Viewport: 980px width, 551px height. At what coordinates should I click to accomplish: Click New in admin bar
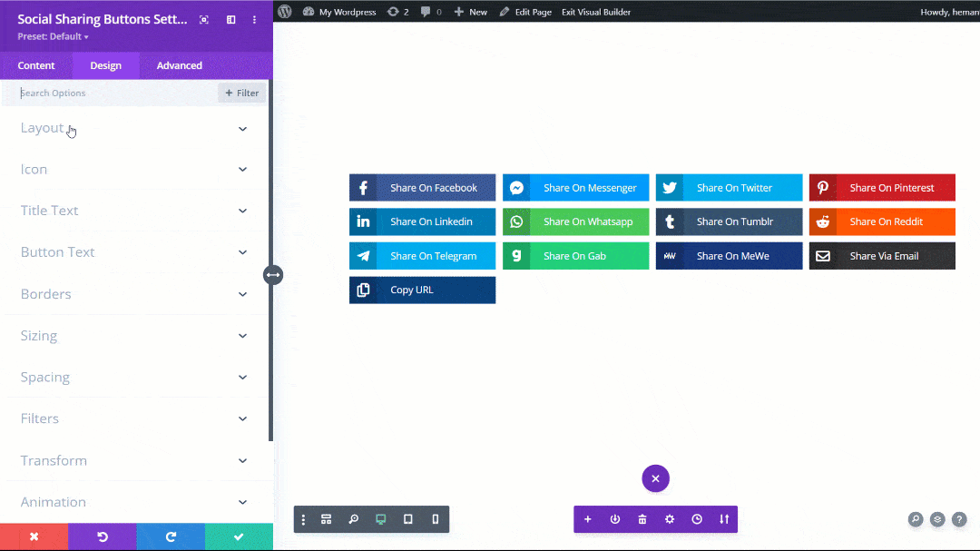pyautogui.click(x=471, y=12)
